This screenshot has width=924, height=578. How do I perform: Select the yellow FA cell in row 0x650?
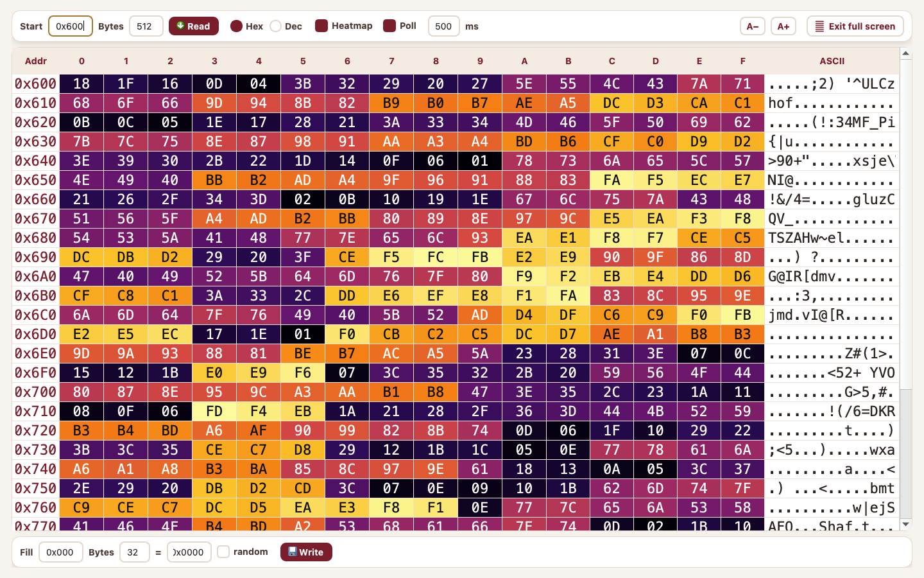point(612,180)
